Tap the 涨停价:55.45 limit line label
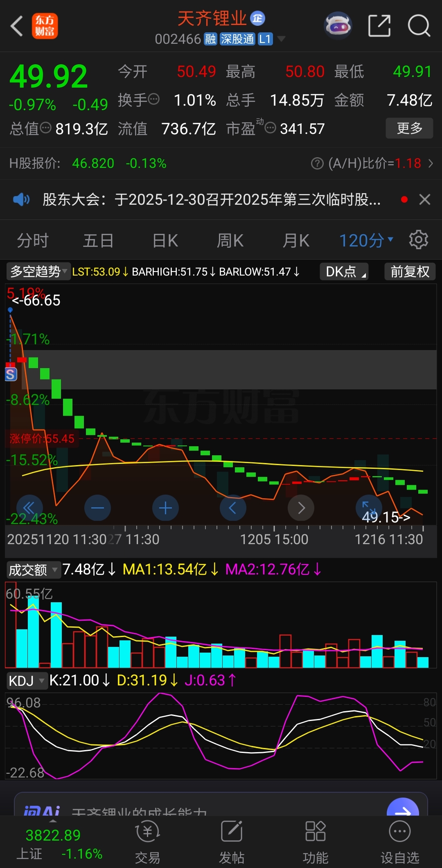The height and width of the screenshot is (868, 442). pyautogui.click(x=42, y=439)
